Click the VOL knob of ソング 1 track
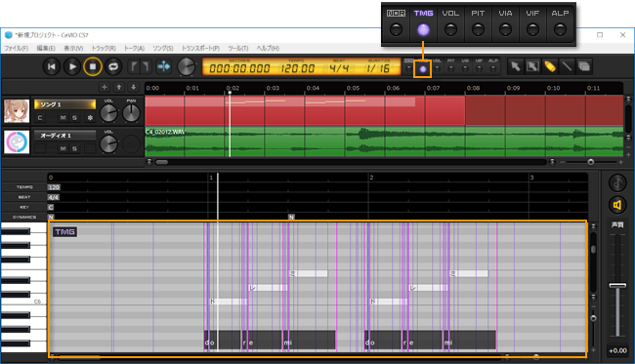 pyautogui.click(x=108, y=113)
